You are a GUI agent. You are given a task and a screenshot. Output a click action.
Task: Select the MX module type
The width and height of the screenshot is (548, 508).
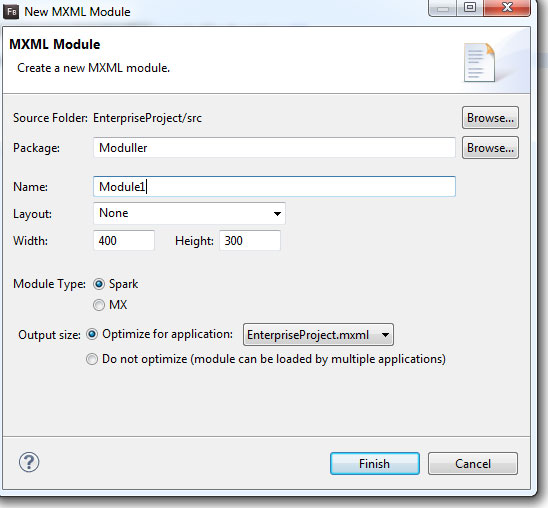pyautogui.click(x=99, y=305)
